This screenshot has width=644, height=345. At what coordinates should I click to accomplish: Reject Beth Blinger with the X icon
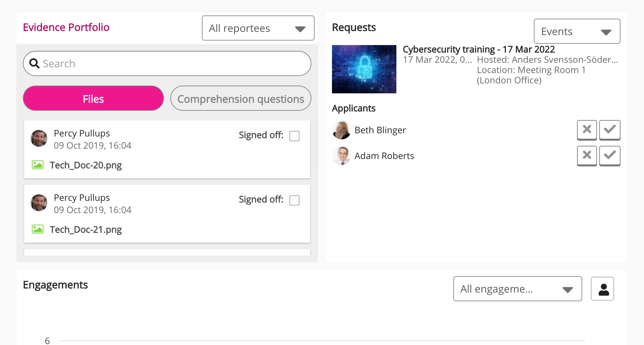587,130
